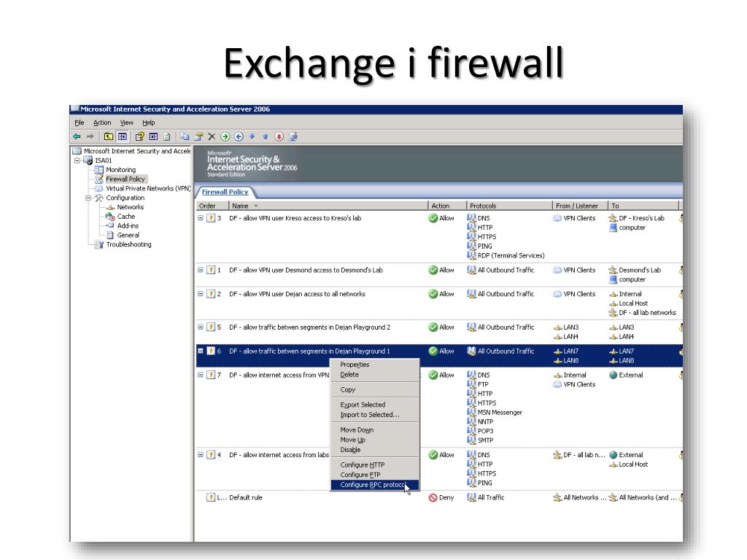The image size is (747, 560).
Task: Open the Help menu
Action: point(149,122)
